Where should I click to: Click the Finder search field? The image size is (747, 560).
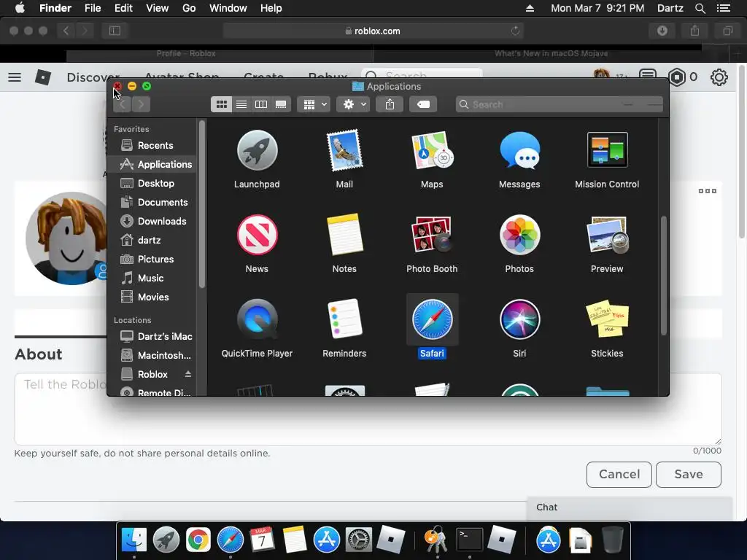tap(560, 104)
